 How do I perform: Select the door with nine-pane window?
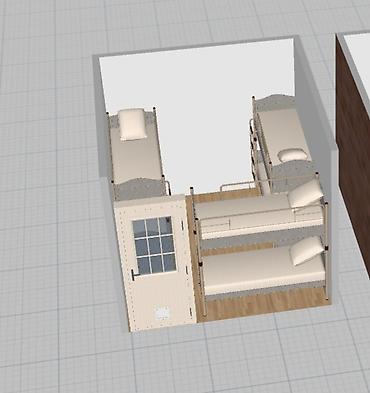point(156,262)
